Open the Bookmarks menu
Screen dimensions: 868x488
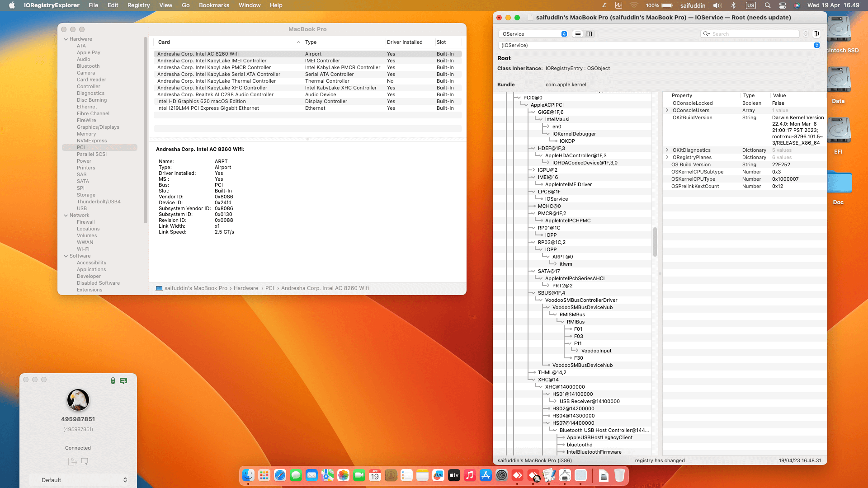(214, 5)
